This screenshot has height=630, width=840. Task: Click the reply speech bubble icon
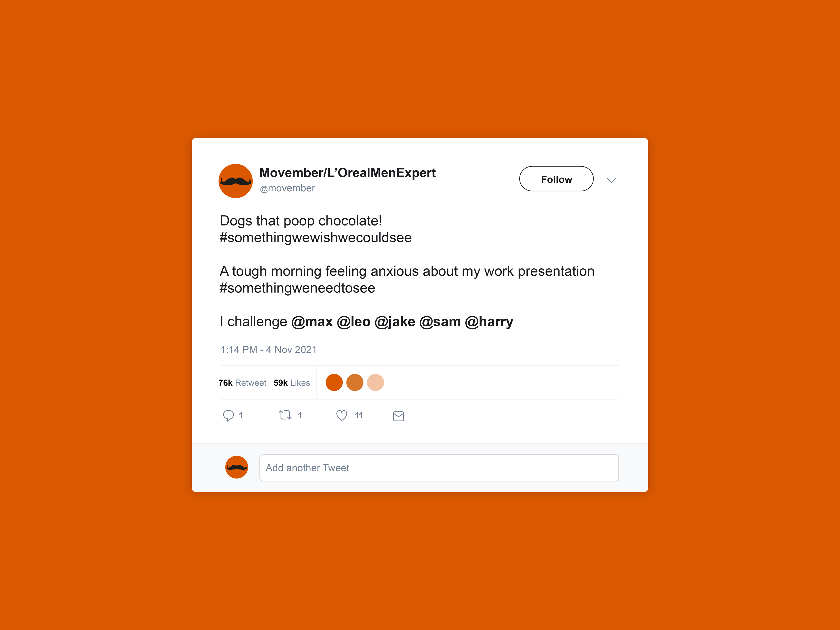[228, 415]
